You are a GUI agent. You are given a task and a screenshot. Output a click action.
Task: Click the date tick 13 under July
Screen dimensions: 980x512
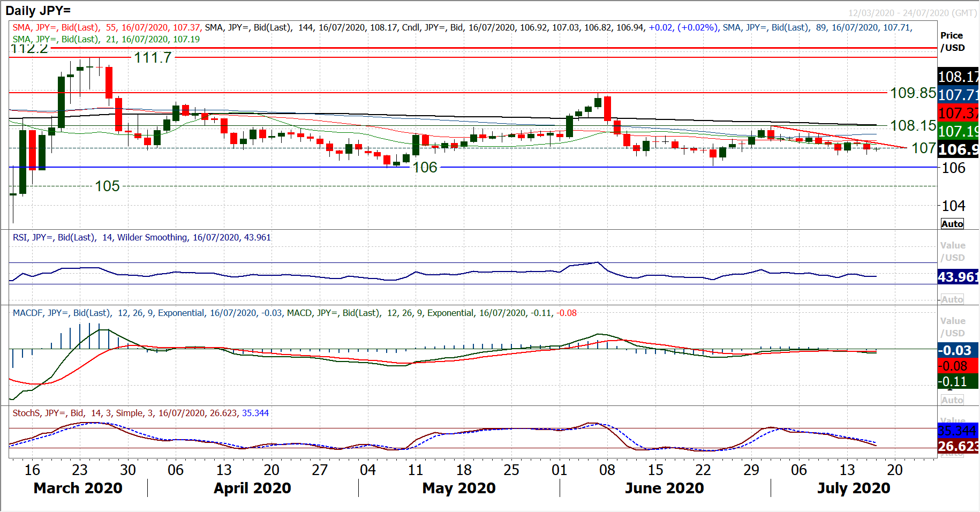tap(847, 470)
